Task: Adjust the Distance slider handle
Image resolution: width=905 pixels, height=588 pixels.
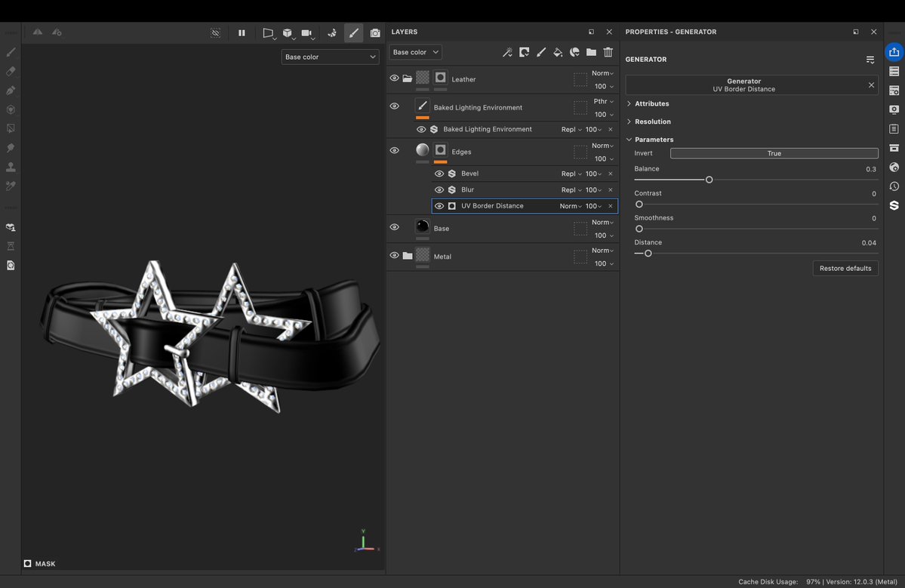Action: (648, 254)
